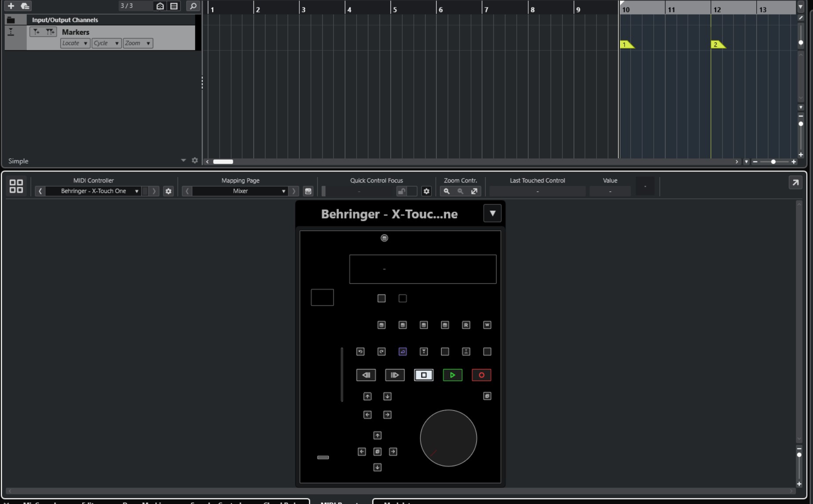
Task: Go to the next mapping page arrow
Action: pyautogui.click(x=294, y=191)
